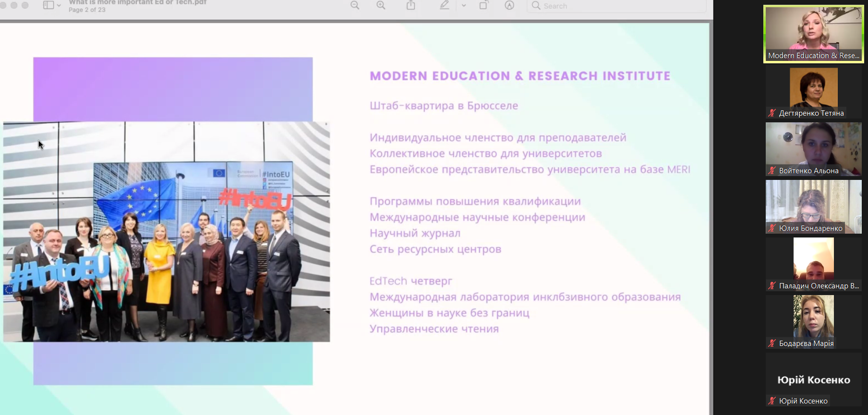The width and height of the screenshot is (868, 415).
Task: Click muted mic icon for Войтенко Альона
Action: (x=772, y=171)
